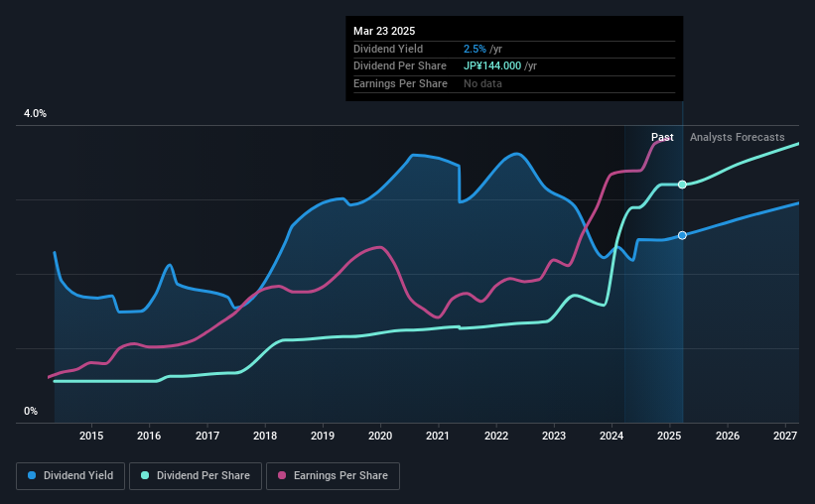
Task: Click the 2021 x-axis label
Action: pos(438,436)
